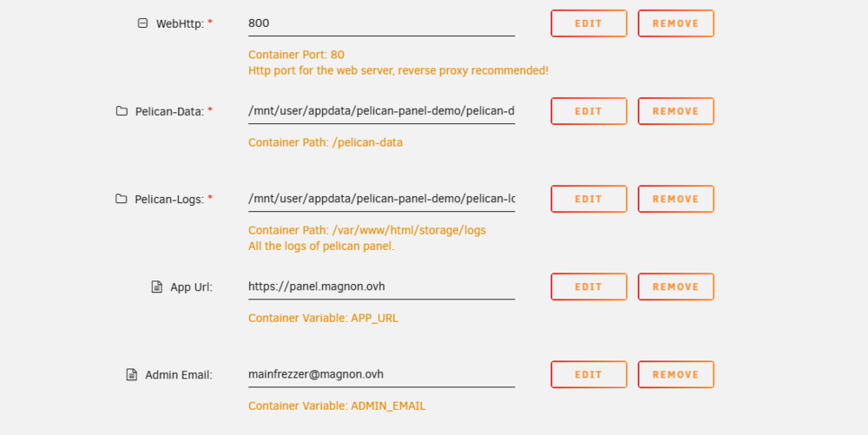Remove the Pelican-Logs path mapping
The width and height of the screenshot is (868, 435).
[675, 199]
